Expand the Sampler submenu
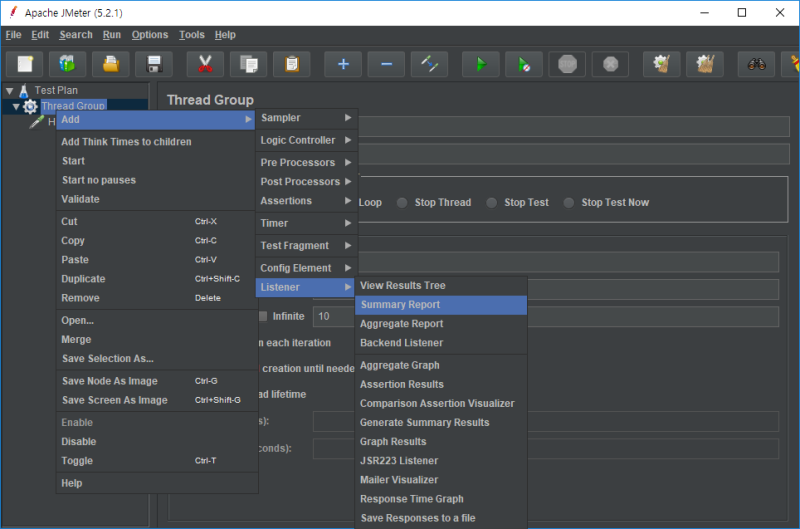Image resolution: width=800 pixels, height=529 pixels. point(306,118)
